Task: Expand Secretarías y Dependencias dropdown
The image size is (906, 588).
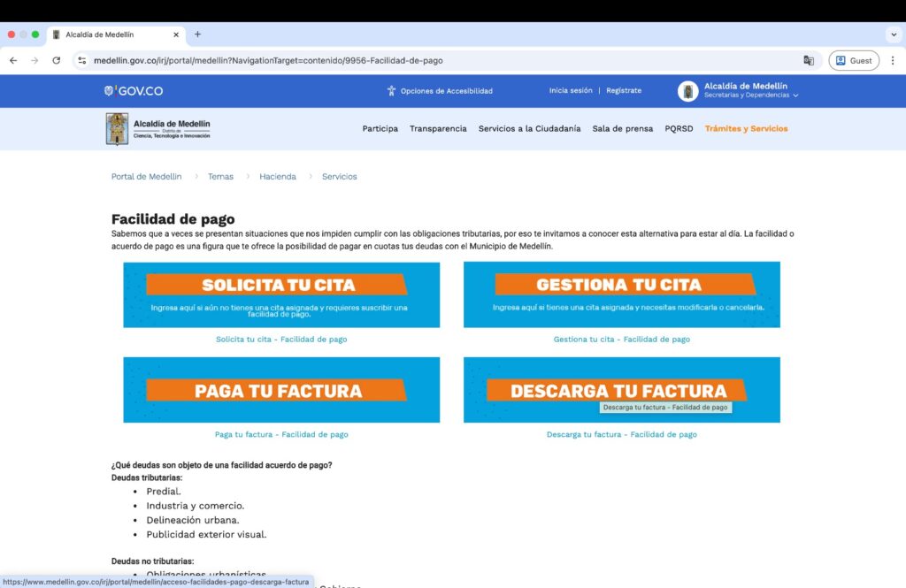Action: coord(795,95)
